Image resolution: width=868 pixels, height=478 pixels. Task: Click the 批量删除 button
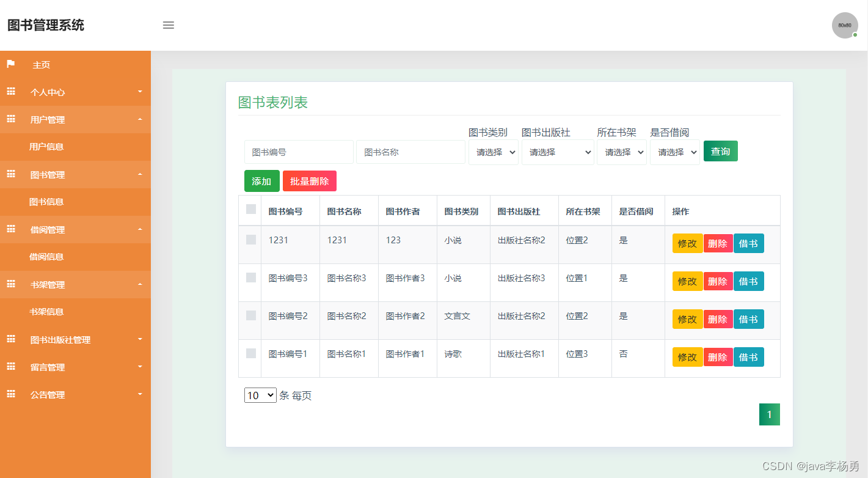310,181
